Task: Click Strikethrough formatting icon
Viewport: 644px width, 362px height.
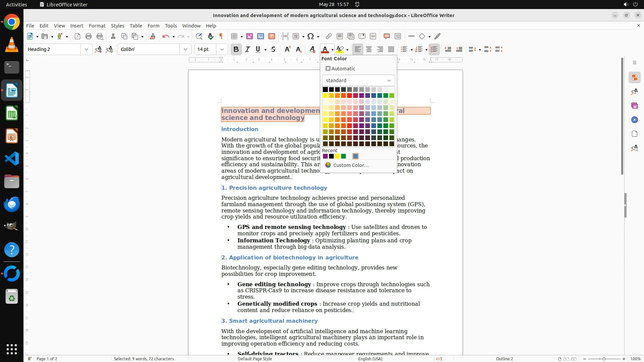Action: pyautogui.click(x=273, y=49)
